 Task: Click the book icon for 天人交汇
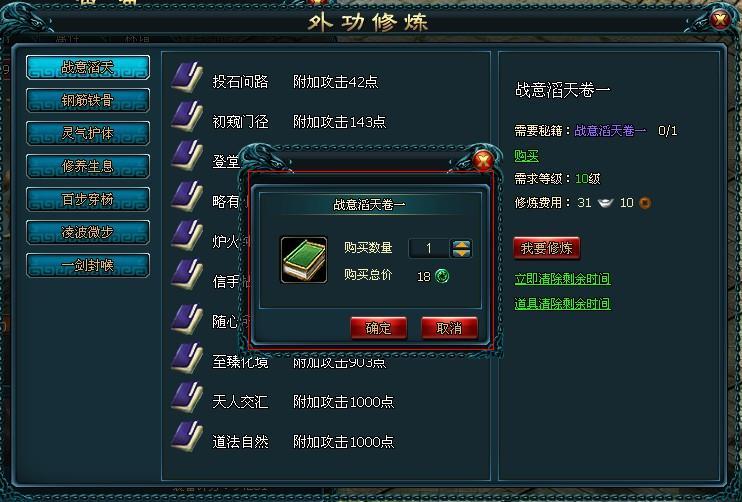click(x=187, y=397)
